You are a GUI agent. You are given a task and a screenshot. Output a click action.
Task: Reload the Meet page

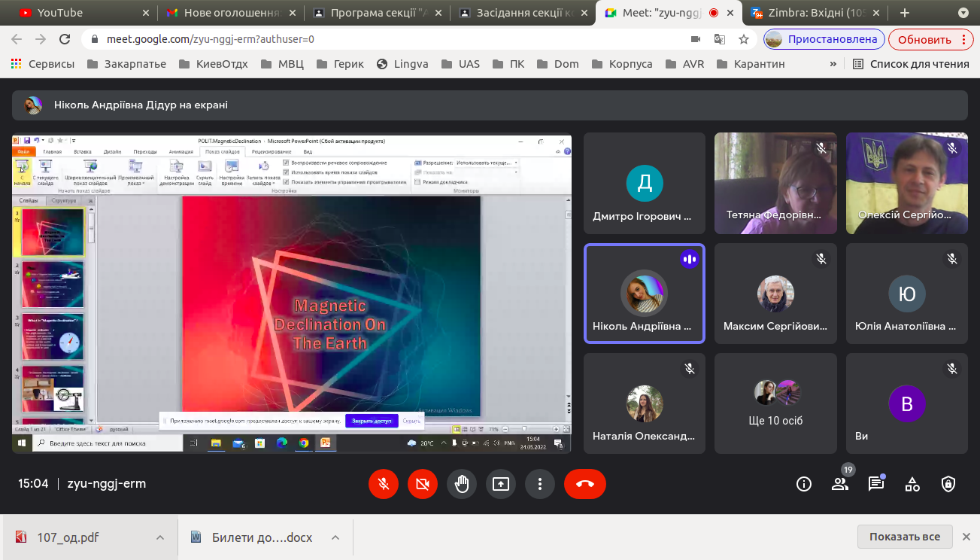(x=65, y=39)
